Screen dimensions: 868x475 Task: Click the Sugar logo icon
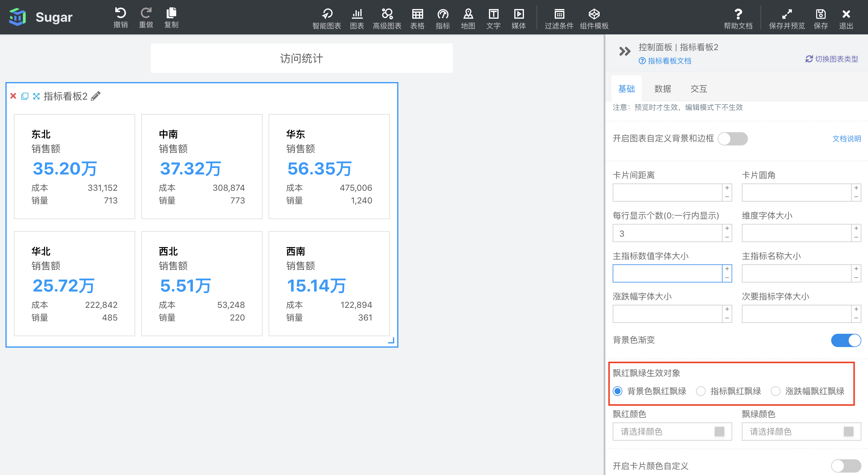click(x=18, y=17)
